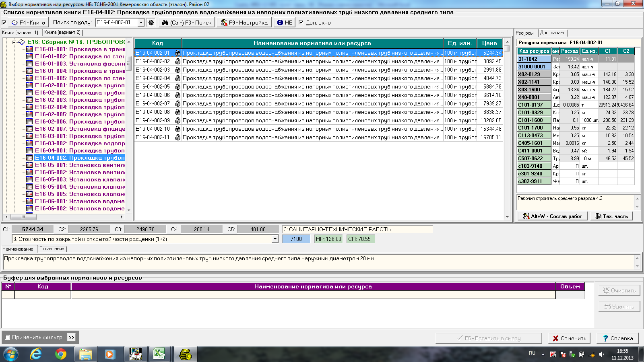The width and height of the screenshot is (644, 362).
Task: Click the НР: 128.00 field
Action: (x=328, y=239)
